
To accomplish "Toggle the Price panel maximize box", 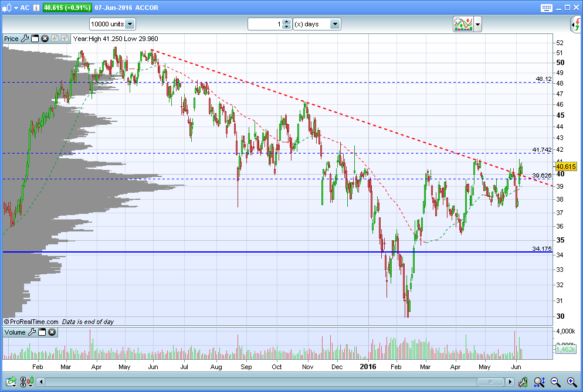I will (x=35, y=39).
